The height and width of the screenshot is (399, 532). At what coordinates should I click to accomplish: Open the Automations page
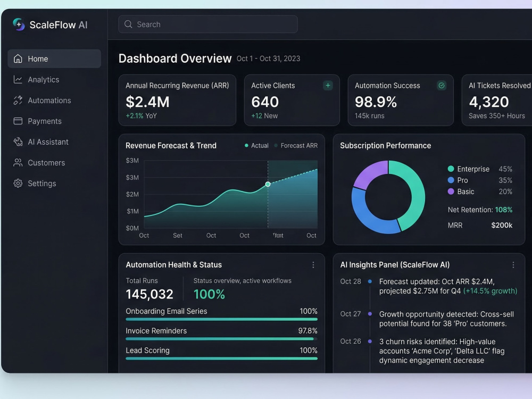[54, 100]
